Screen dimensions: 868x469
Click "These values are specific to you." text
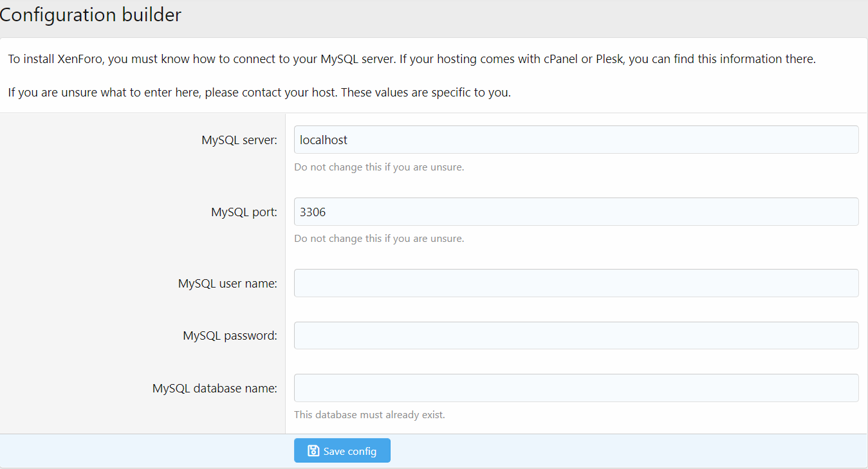[425, 93]
